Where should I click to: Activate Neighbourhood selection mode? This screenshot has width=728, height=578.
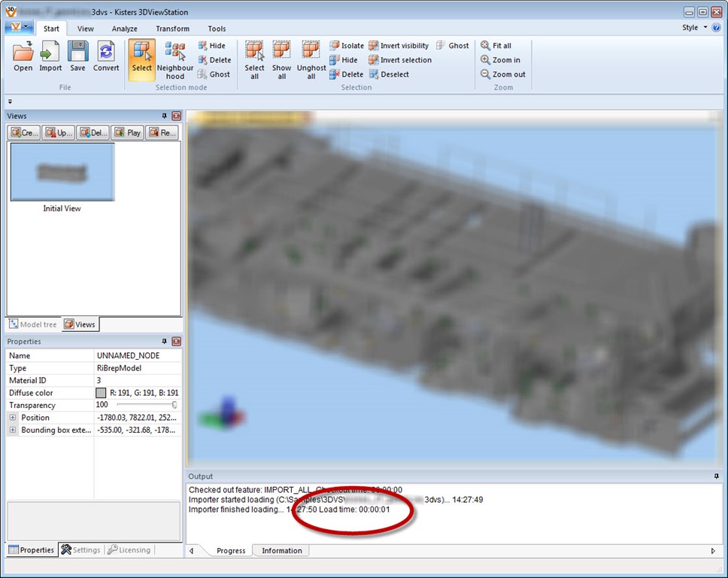coord(174,60)
